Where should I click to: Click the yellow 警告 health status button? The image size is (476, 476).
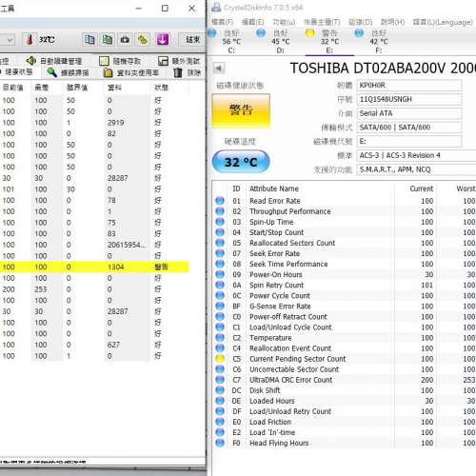click(x=241, y=111)
